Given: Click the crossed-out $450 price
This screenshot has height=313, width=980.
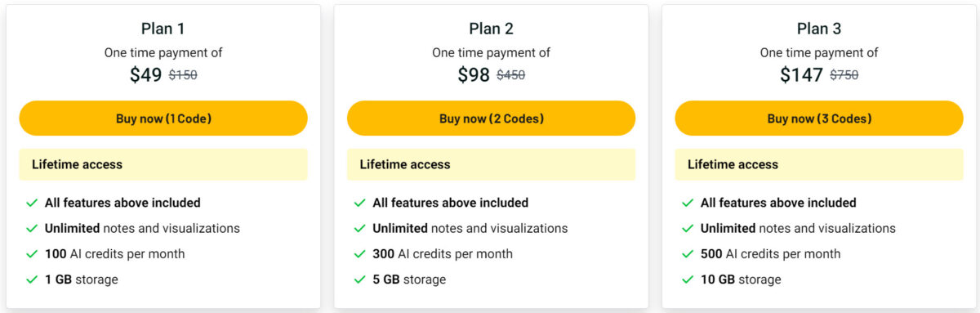Looking at the screenshot, I should [x=511, y=75].
